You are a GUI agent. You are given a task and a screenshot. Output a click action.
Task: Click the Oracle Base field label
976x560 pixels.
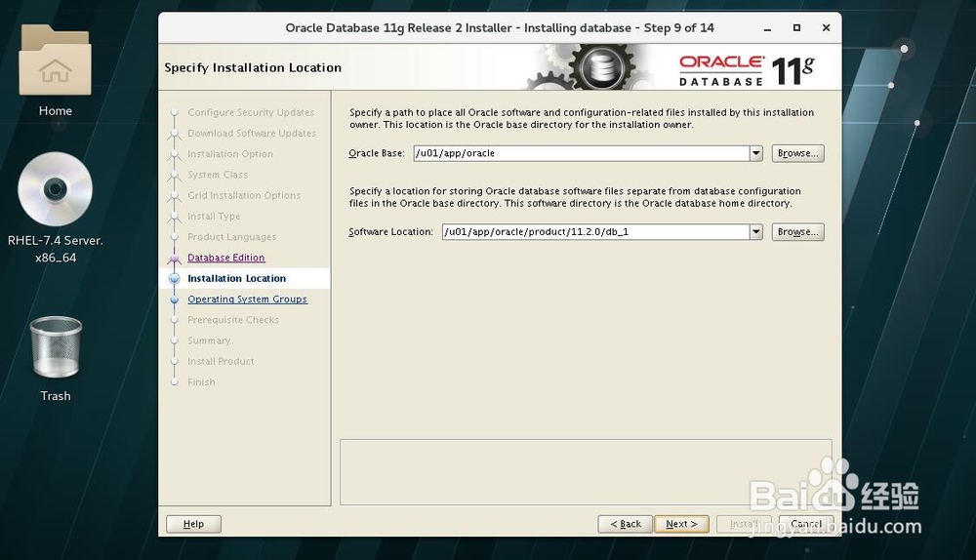(376, 153)
